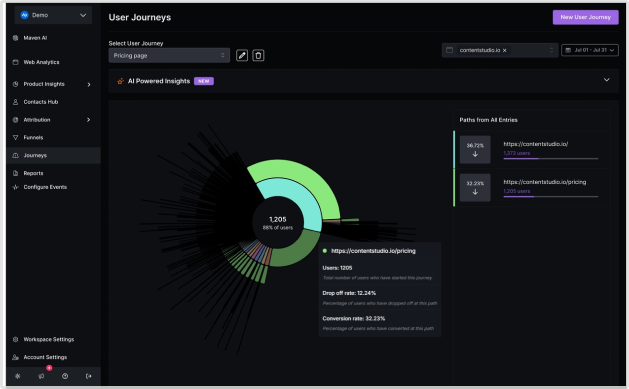Click the Reports document icon
This screenshot has width=629, height=389.
click(16, 173)
